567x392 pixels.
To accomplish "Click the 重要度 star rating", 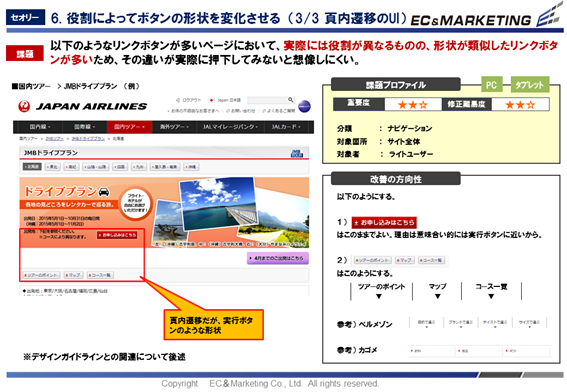I will (413, 105).
